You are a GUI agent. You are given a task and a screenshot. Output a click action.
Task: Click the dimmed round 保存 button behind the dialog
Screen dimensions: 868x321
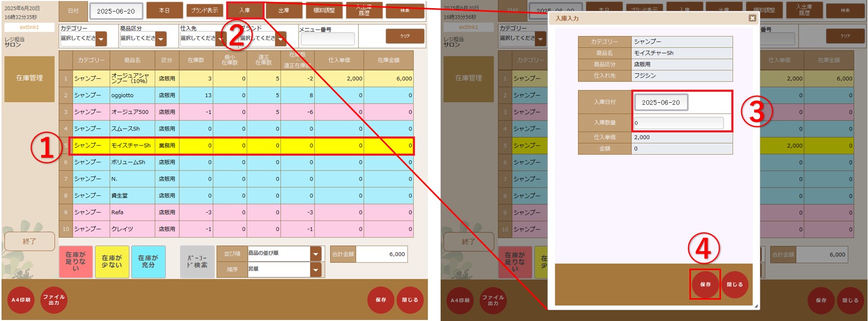click(x=821, y=300)
